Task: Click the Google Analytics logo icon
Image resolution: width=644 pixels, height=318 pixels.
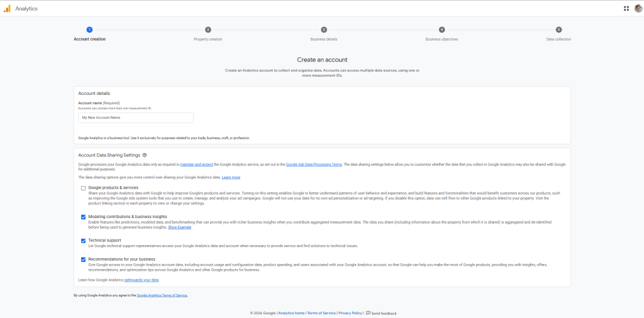Action: pyautogui.click(x=8, y=9)
